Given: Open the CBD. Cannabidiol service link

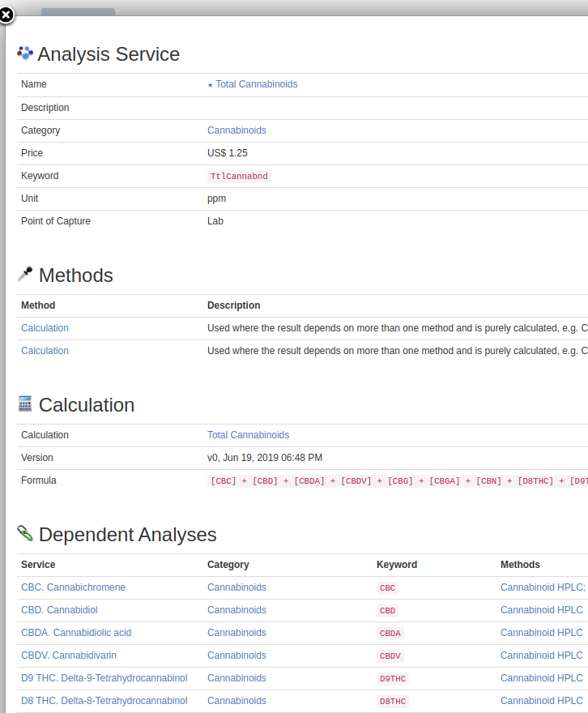Looking at the screenshot, I should 59,609.
